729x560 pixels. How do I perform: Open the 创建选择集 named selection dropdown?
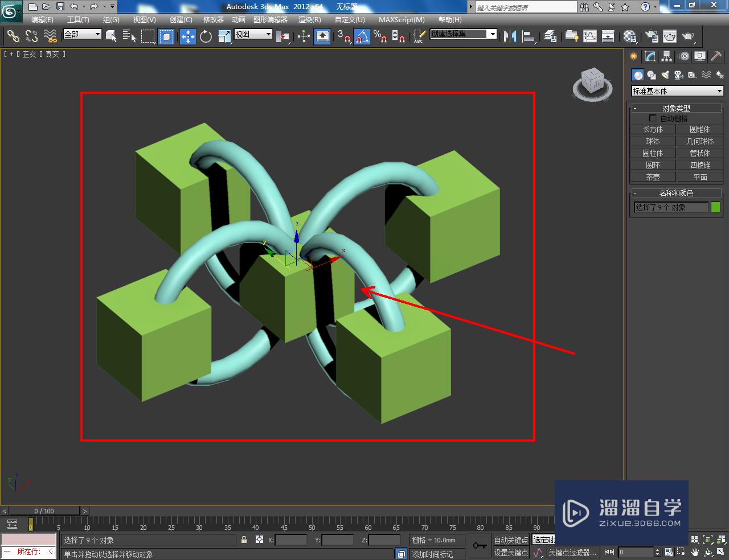[x=464, y=34]
